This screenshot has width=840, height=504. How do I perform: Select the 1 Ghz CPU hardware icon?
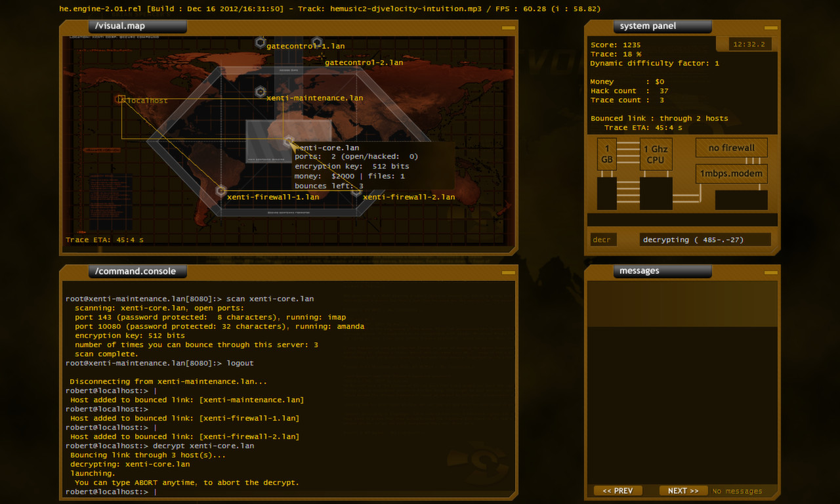pos(656,154)
